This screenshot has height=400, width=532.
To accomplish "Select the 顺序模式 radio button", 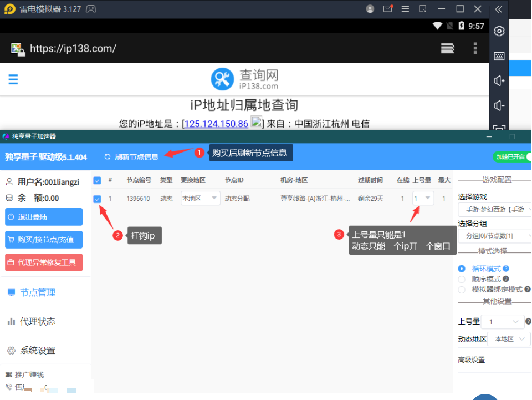I will click(x=462, y=279).
